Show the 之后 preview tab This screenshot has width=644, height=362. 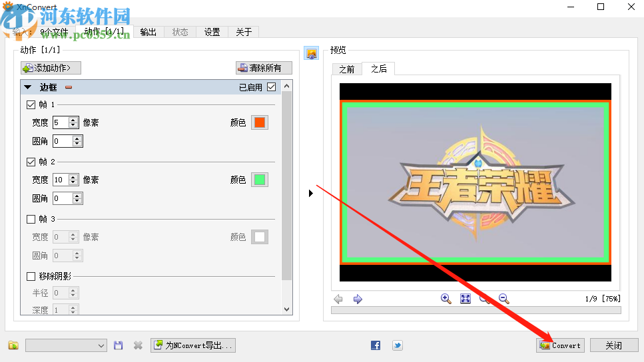[x=379, y=69]
